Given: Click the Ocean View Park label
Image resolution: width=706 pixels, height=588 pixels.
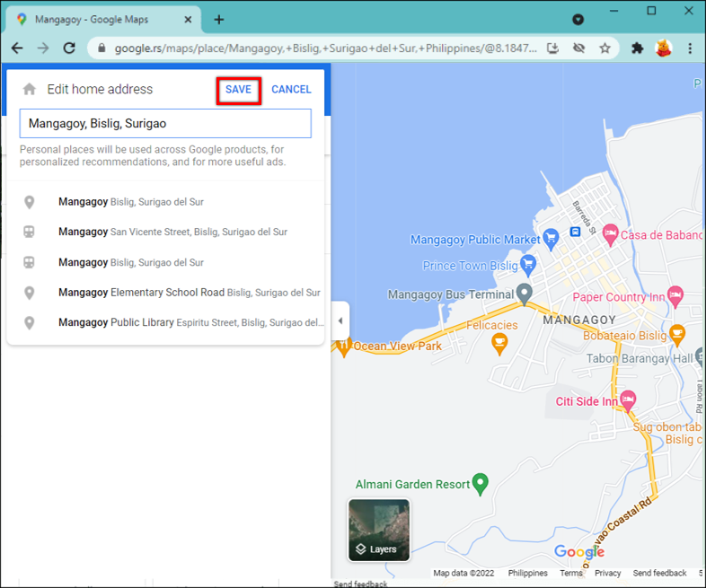Looking at the screenshot, I should (x=397, y=346).
